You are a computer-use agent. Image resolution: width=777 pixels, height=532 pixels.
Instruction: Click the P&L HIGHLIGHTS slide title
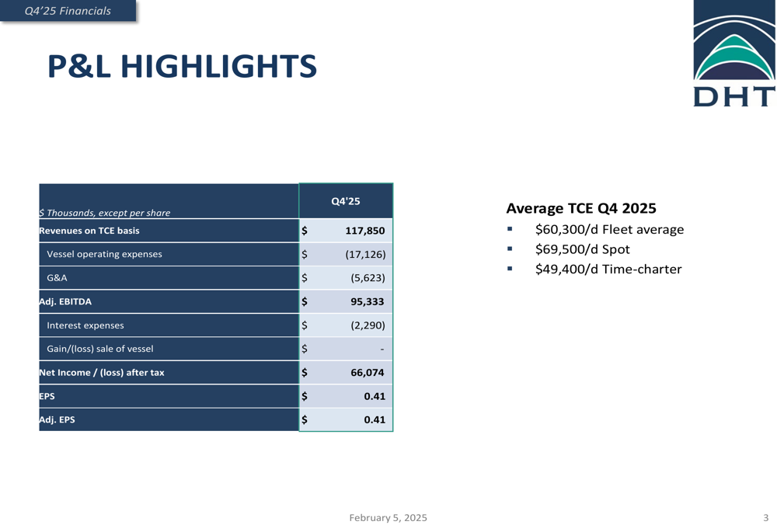pos(182,67)
